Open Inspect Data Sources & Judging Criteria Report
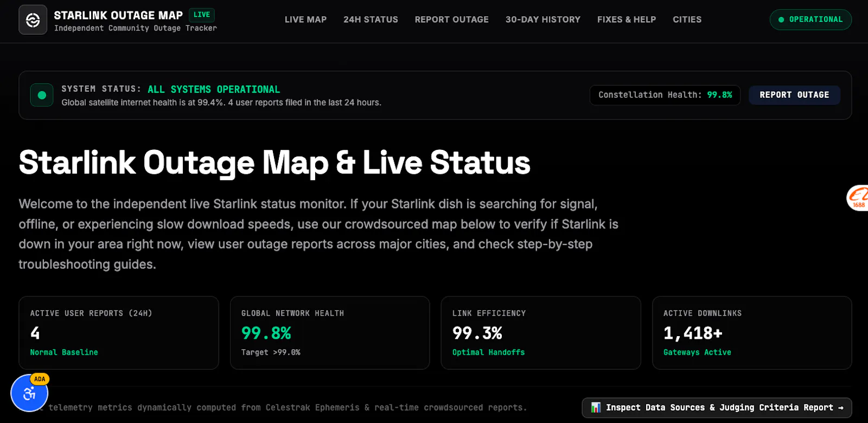Image resolution: width=868 pixels, height=423 pixels. click(x=717, y=408)
